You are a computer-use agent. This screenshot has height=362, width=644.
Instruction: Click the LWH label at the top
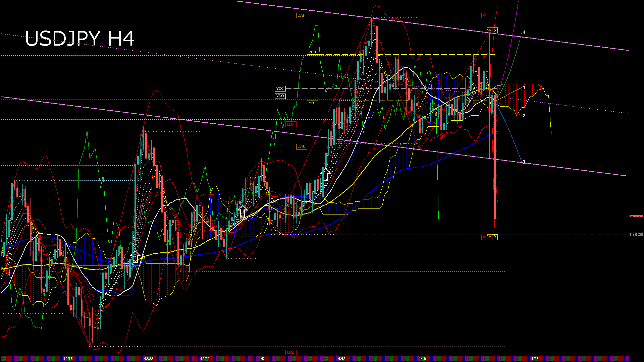pos(302,15)
